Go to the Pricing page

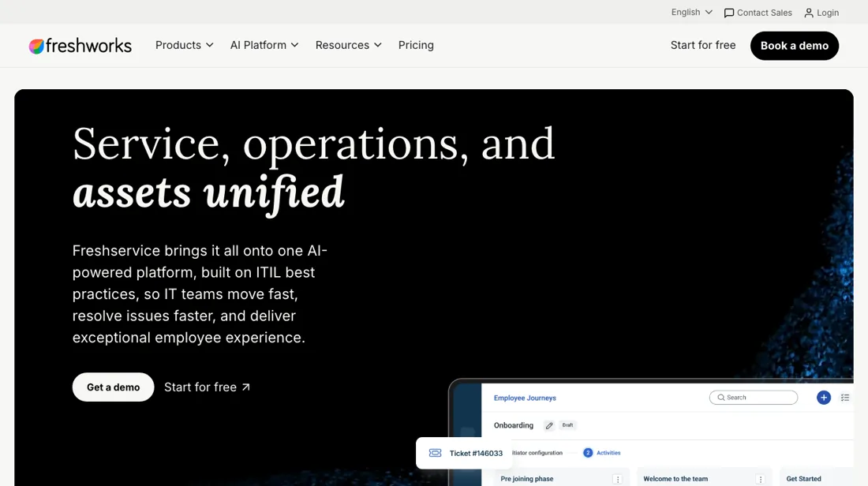pyautogui.click(x=416, y=46)
